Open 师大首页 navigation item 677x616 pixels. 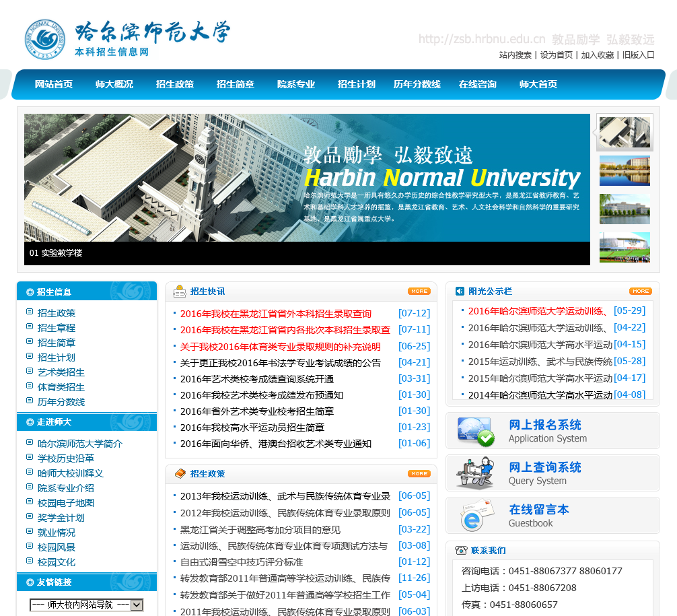coord(538,84)
